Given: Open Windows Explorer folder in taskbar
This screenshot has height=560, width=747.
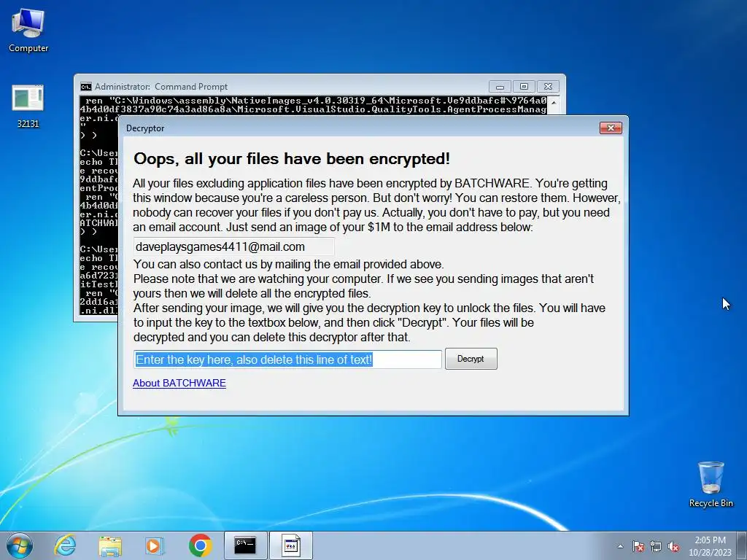Looking at the screenshot, I should click(110, 545).
